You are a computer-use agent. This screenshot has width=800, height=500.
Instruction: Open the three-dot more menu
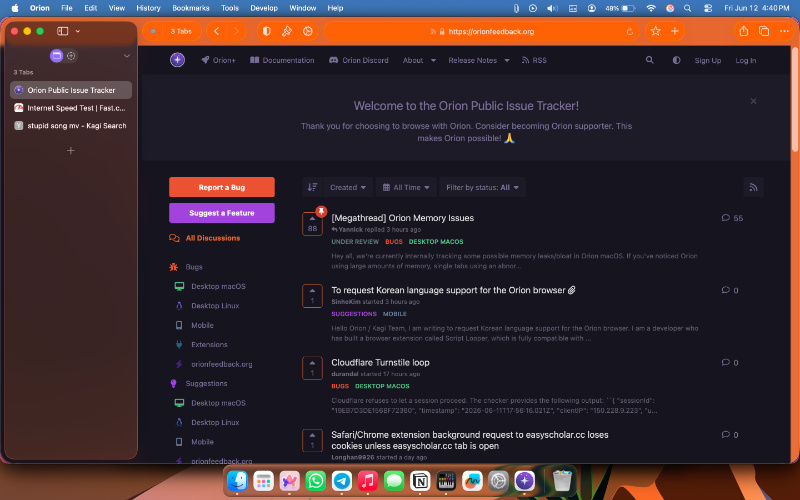[784, 31]
